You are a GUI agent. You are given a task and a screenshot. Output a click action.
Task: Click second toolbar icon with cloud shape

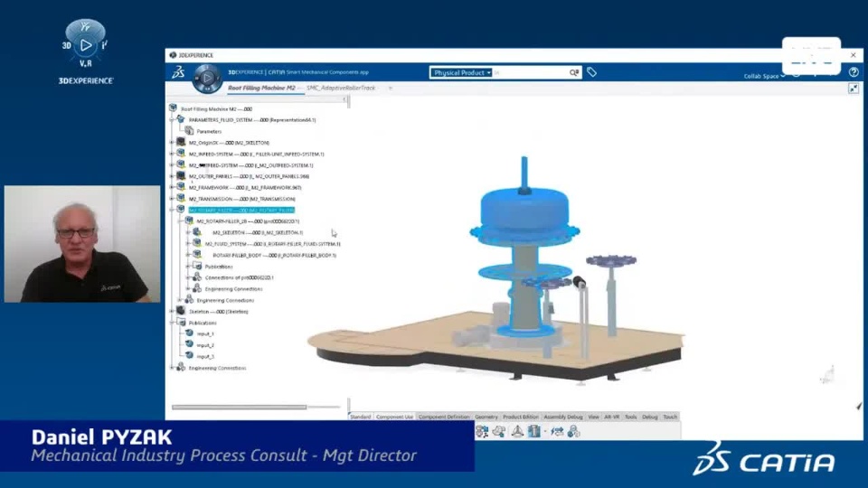tap(499, 432)
